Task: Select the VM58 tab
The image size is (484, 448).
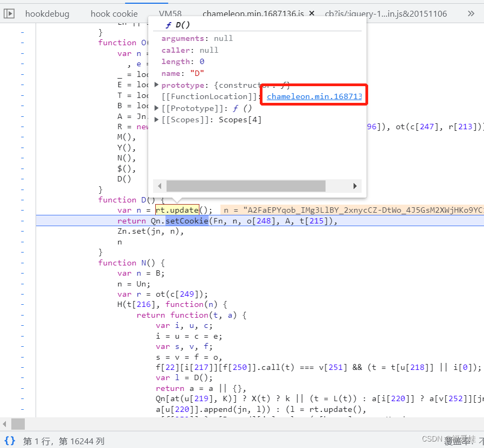Action: coord(170,13)
